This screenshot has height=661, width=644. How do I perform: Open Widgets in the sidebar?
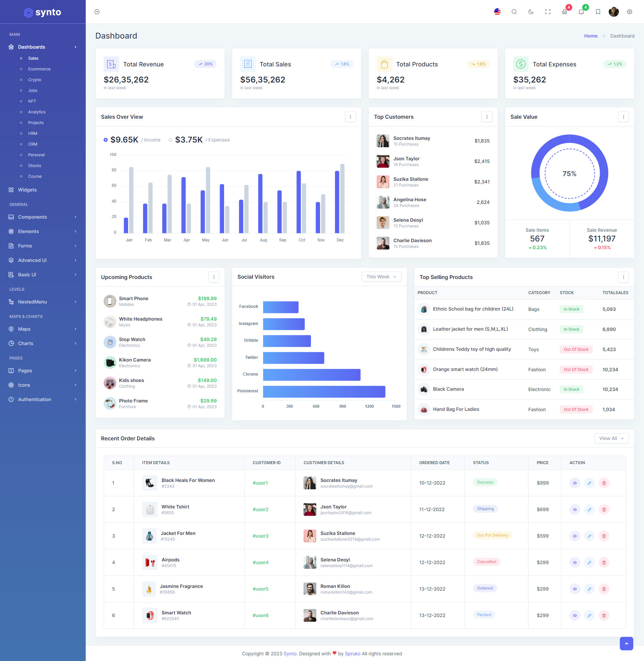pos(28,190)
